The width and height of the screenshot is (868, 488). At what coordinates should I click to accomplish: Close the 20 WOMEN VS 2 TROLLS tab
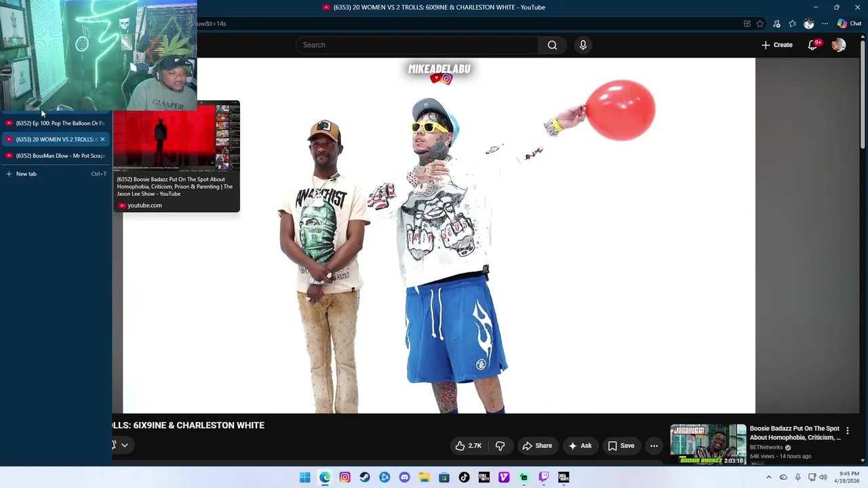102,140
